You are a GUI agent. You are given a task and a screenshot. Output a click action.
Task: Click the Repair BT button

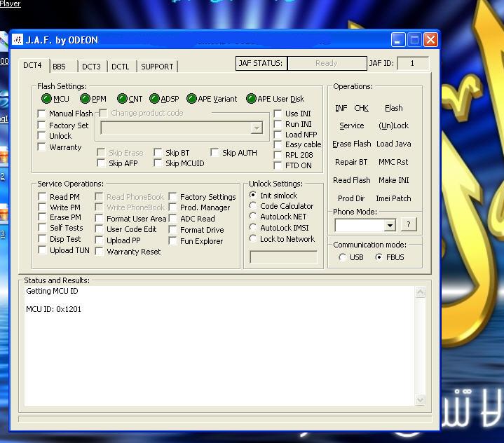tap(351, 162)
